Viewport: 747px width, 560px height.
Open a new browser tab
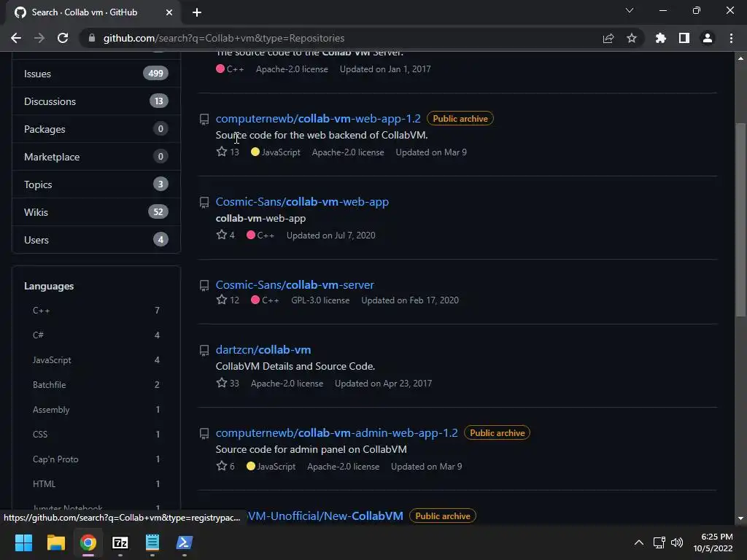tap(197, 12)
